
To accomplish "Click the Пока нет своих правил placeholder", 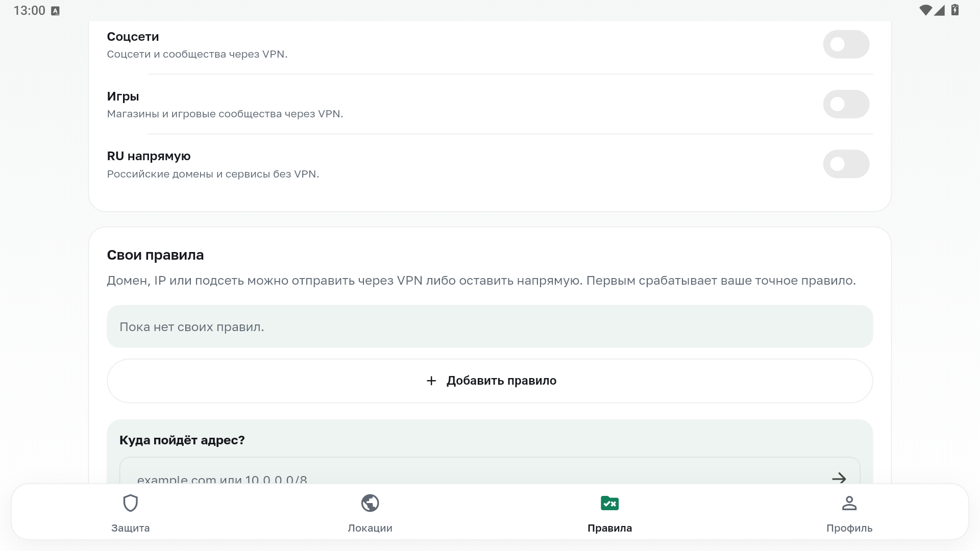I will click(490, 327).
